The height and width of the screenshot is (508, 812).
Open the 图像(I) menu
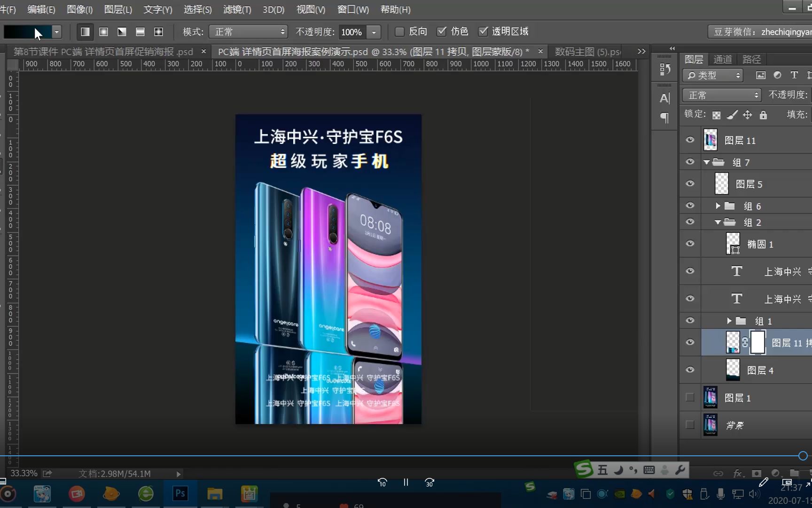point(80,9)
